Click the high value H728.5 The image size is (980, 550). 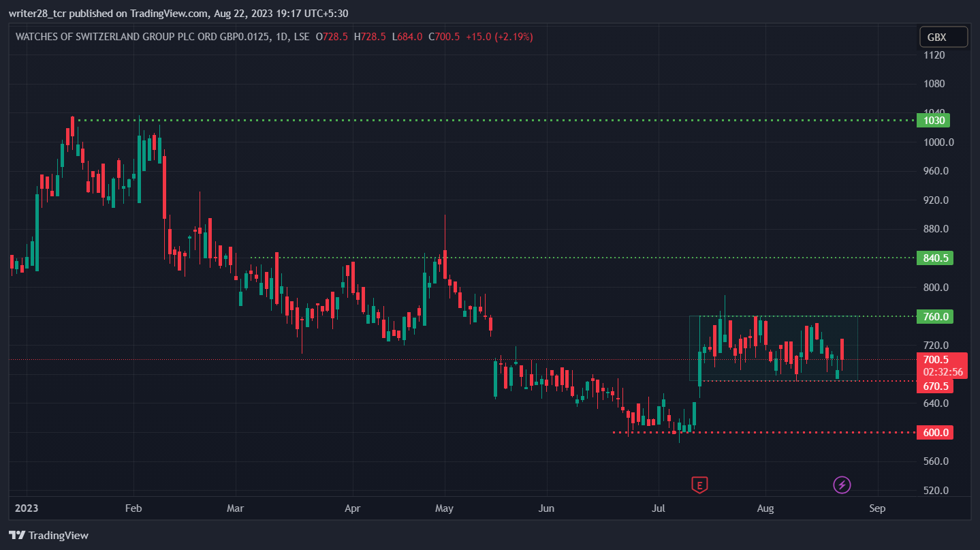370,37
